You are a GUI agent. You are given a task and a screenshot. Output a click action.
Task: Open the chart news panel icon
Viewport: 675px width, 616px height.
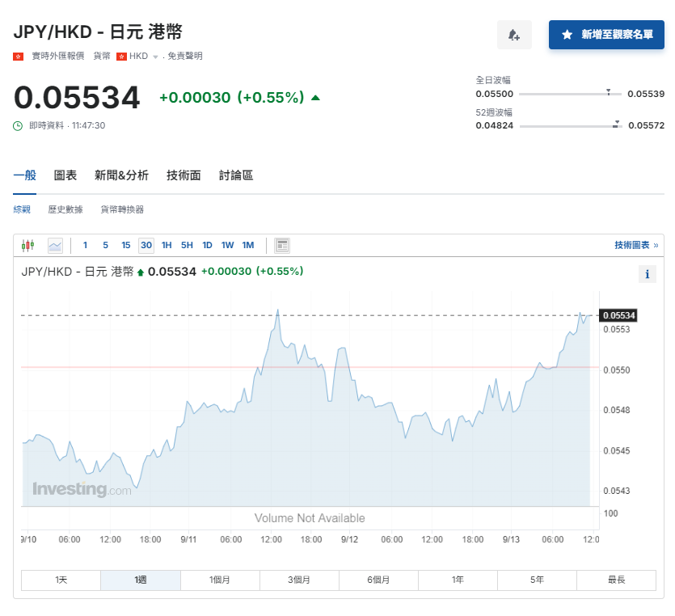[281, 245]
